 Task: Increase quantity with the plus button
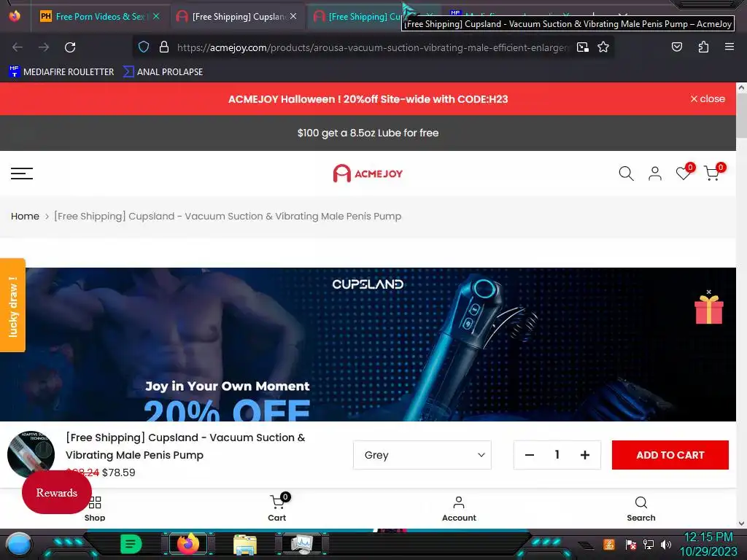point(585,455)
